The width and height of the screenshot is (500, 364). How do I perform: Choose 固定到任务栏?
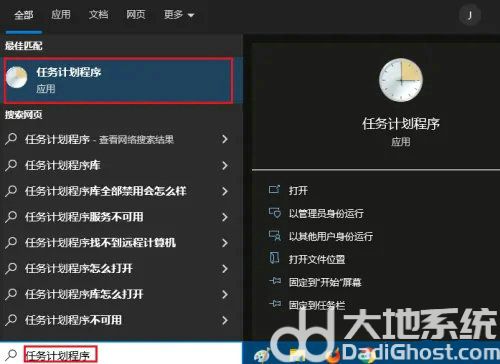click(x=317, y=305)
